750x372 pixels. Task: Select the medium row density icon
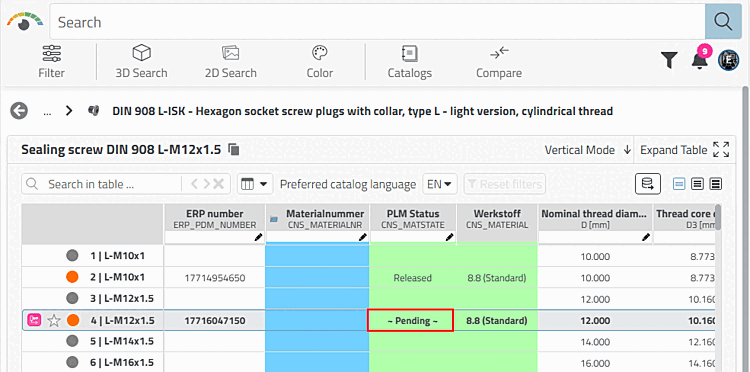[x=697, y=184]
